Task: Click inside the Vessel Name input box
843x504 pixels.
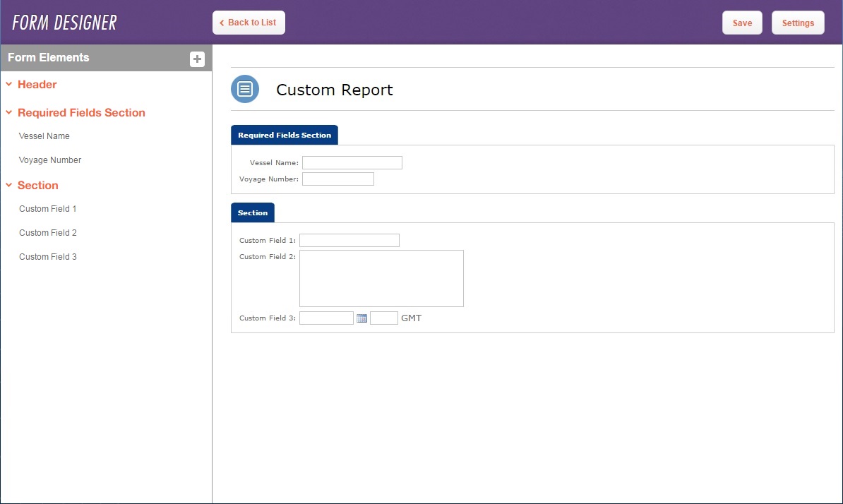Action: [352, 162]
